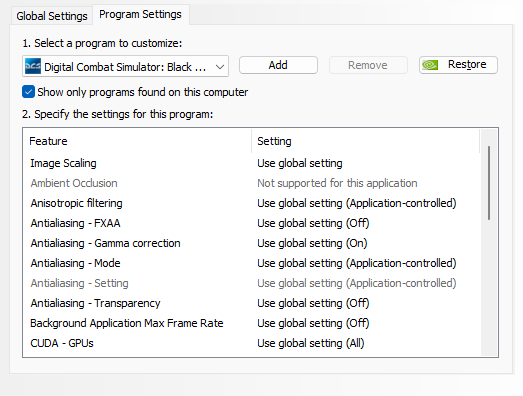Click the Restore button

tap(458, 65)
